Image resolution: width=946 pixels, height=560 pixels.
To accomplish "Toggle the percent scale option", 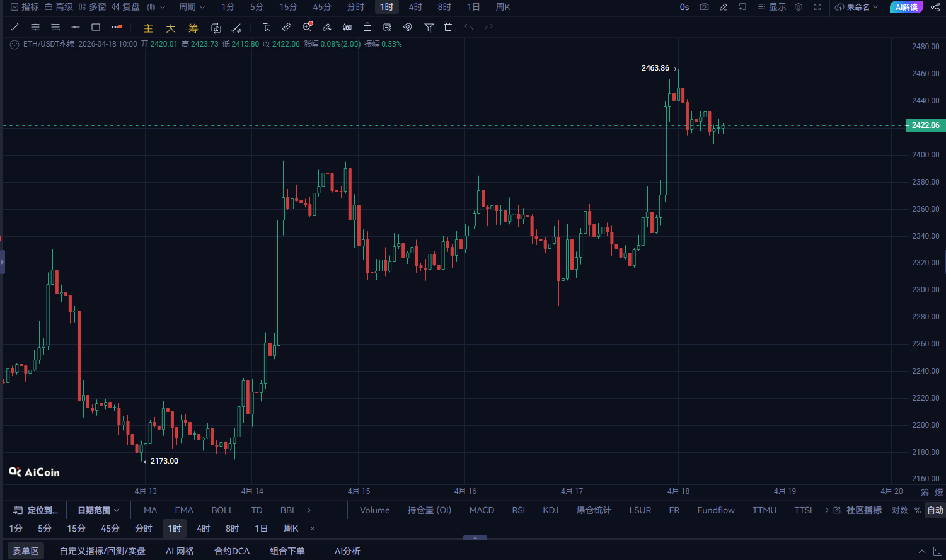I will pos(918,510).
